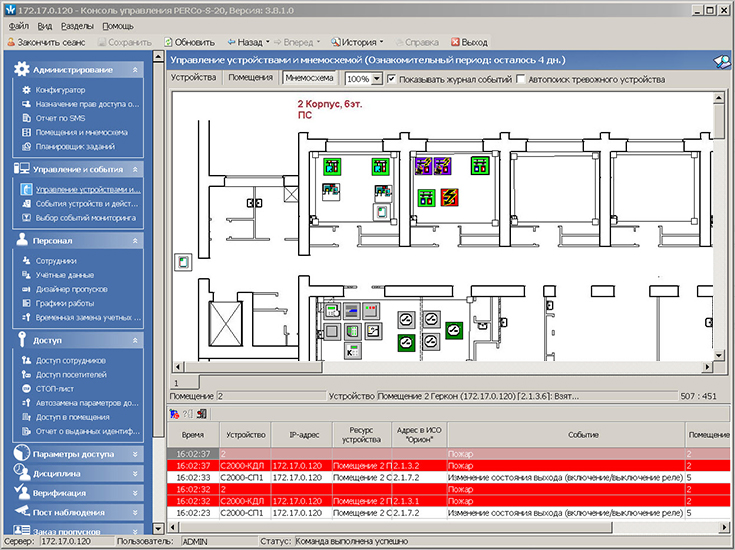Click the red lightning device icon on floor plan
This screenshot has height=550, width=735.
[x=451, y=196]
